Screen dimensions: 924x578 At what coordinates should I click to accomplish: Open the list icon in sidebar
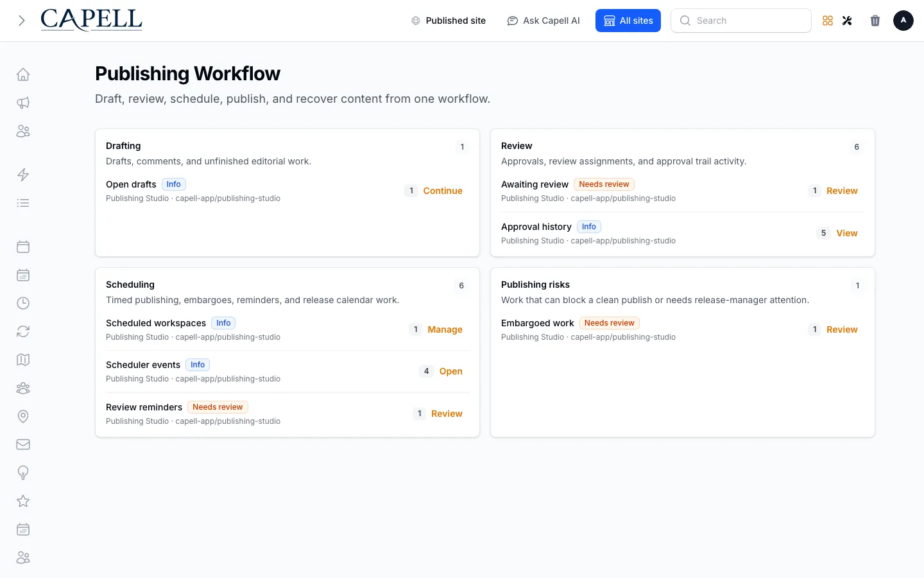(x=23, y=203)
